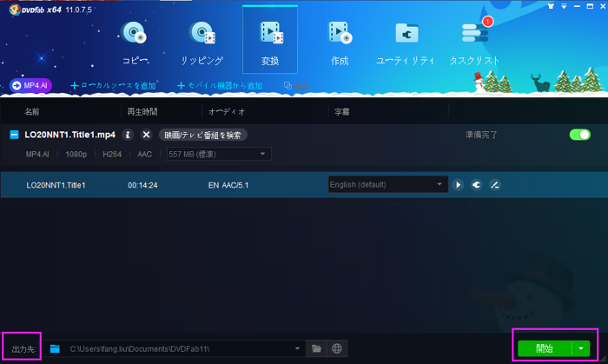This screenshot has height=364, width=608.
Task: Click the 準備完了 status text
Action: [x=481, y=135]
